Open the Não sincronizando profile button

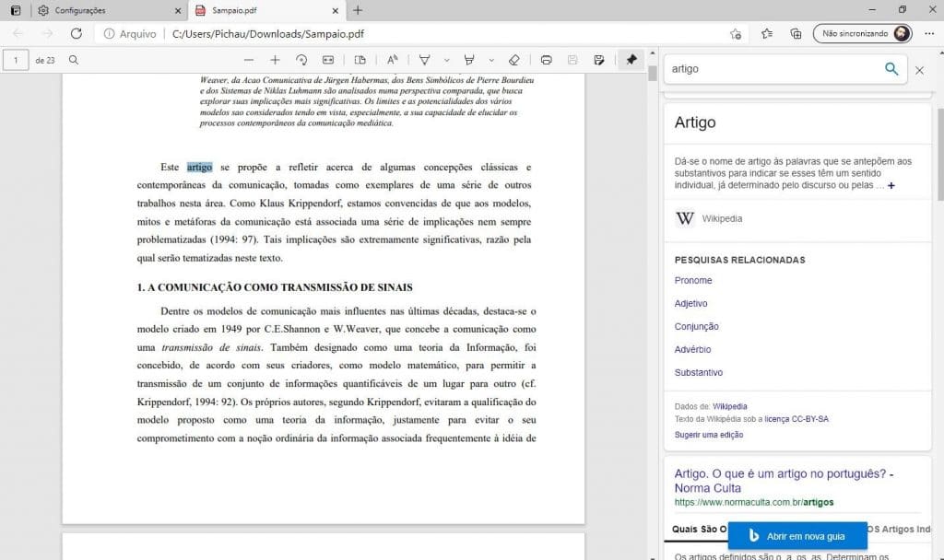tap(862, 34)
